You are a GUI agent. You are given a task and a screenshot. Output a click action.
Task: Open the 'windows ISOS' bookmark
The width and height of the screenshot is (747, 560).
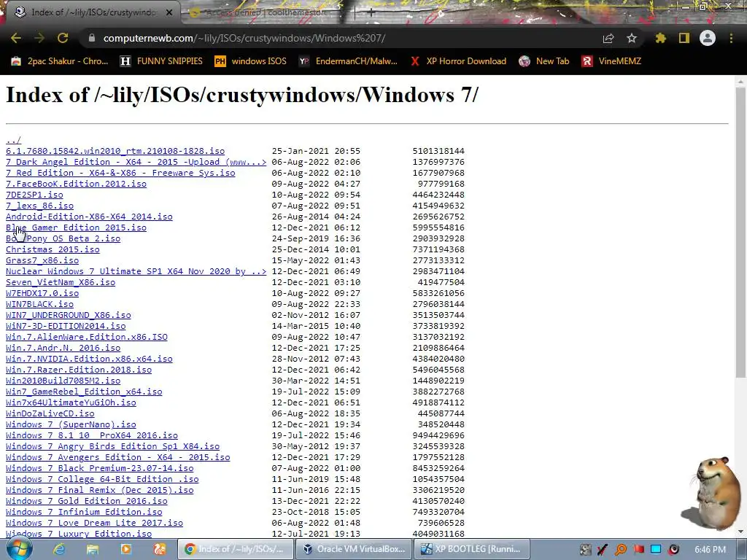pyautogui.click(x=251, y=61)
